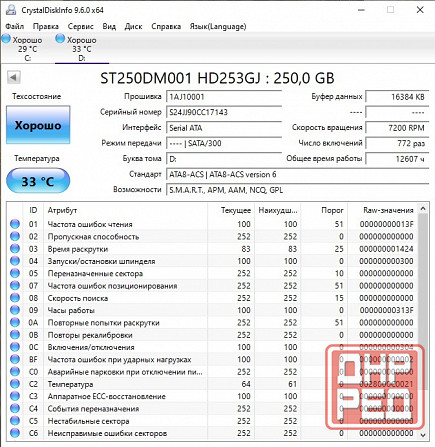
Task: Click the scrollbar up arrow in attribute list
Action: tap(423, 209)
